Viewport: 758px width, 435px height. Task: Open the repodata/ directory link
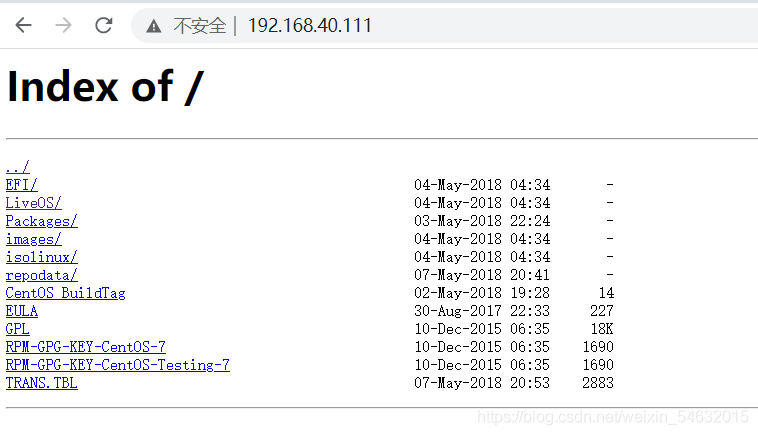[41, 276]
